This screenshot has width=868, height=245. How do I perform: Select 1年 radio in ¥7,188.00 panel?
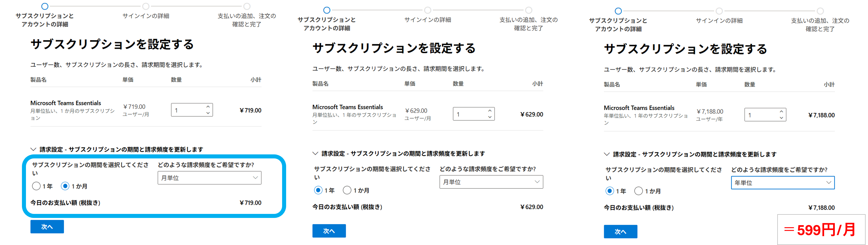pos(609,191)
